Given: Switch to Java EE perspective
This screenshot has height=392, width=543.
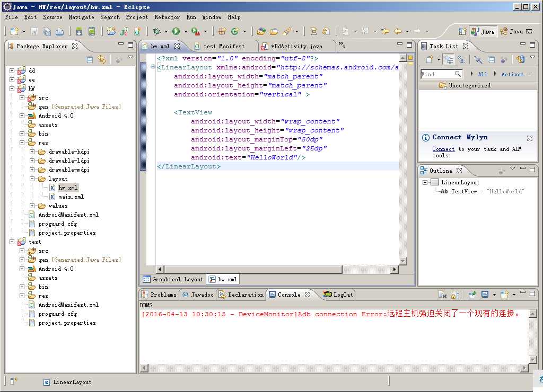Looking at the screenshot, I should coord(515,31).
